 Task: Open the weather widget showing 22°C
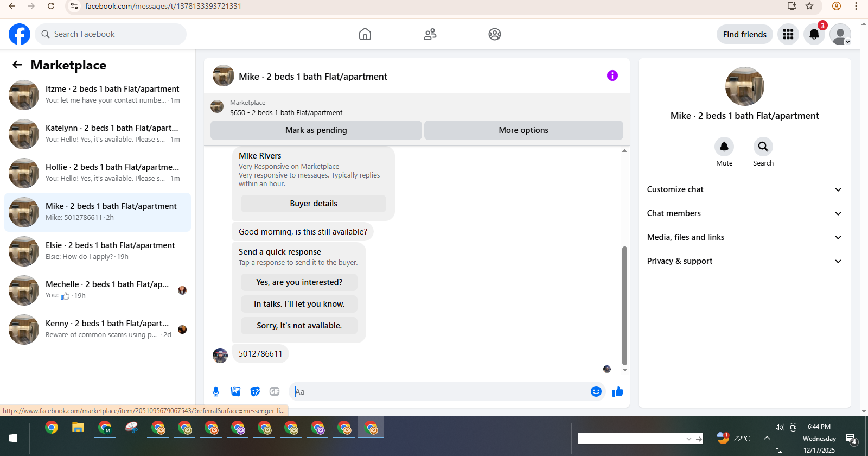[x=733, y=438]
